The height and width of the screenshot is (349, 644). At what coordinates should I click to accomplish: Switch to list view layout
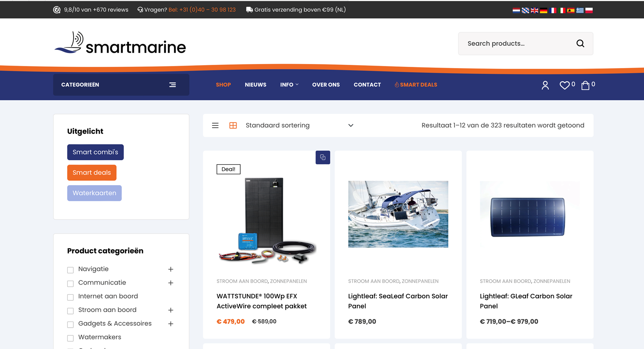[215, 126]
